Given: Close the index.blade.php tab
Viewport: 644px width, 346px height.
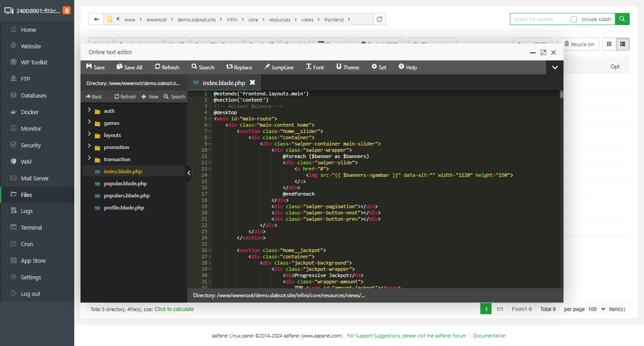Looking at the screenshot, I should pos(252,82).
